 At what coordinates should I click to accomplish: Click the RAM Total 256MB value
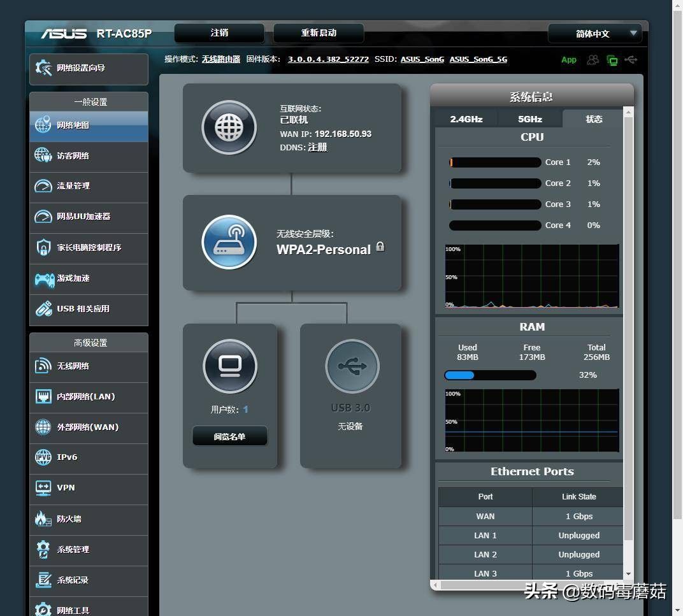tap(596, 357)
